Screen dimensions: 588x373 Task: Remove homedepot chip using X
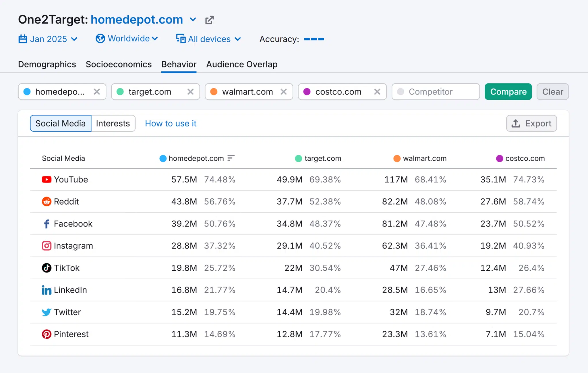coord(97,92)
